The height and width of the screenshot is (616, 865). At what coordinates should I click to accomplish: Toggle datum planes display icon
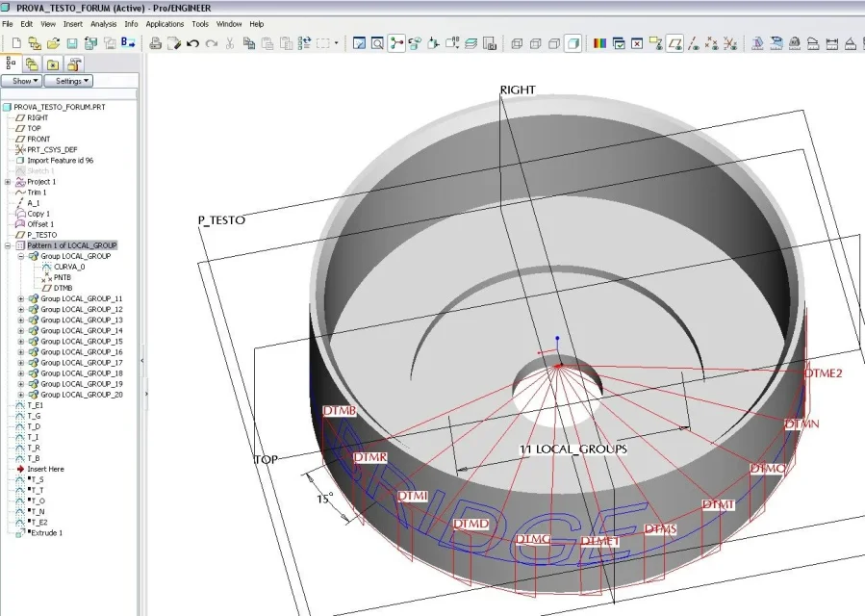pyautogui.click(x=674, y=43)
